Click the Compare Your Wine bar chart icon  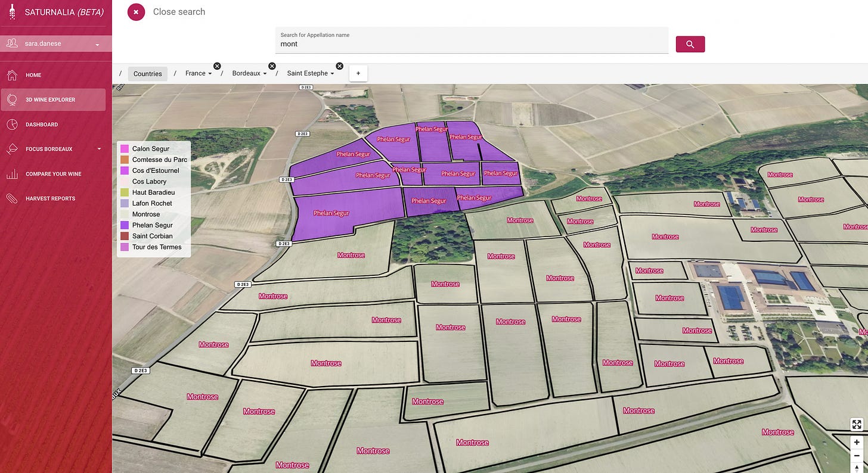[12, 174]
